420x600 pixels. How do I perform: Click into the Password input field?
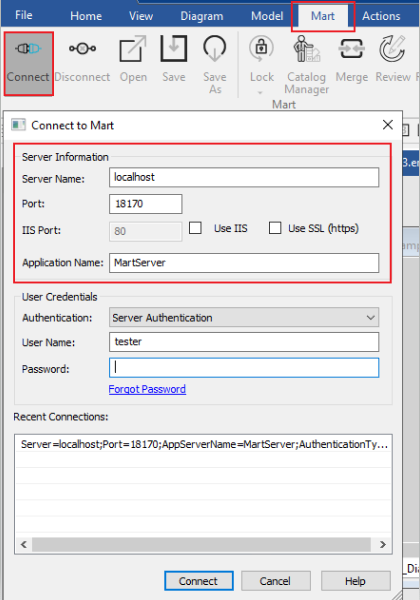click(x=244, y=368)
